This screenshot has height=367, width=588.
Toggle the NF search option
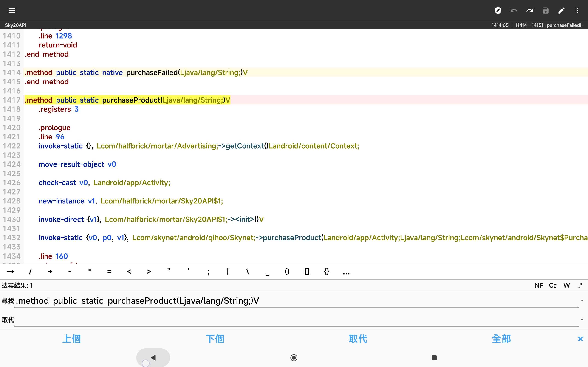[539, 285]
